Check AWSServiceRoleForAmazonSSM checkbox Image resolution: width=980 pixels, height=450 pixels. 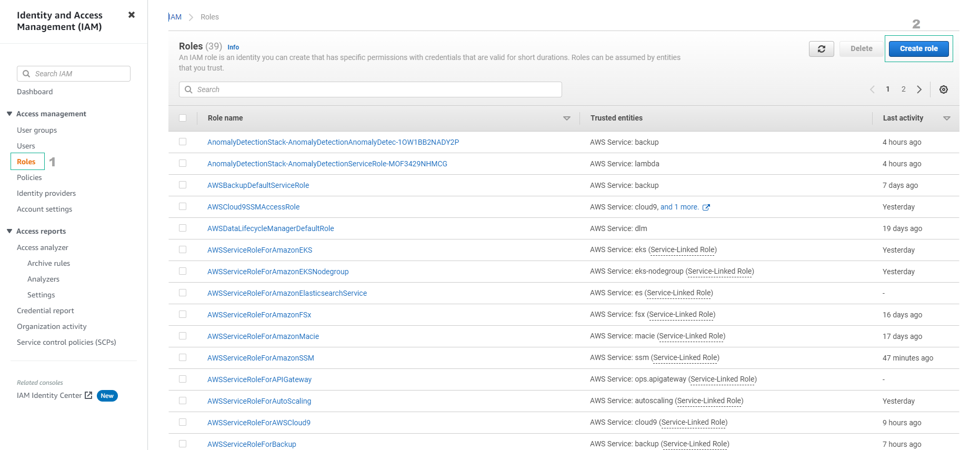click(x=183, y=357)
